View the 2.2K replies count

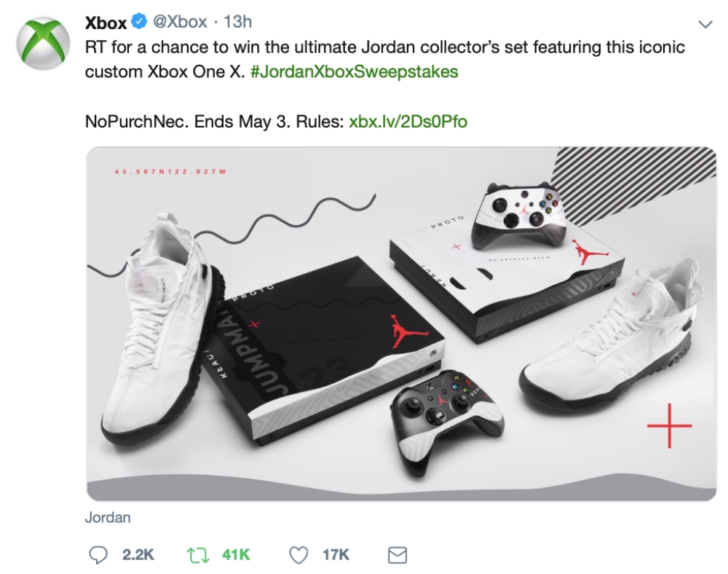[138, 554]
